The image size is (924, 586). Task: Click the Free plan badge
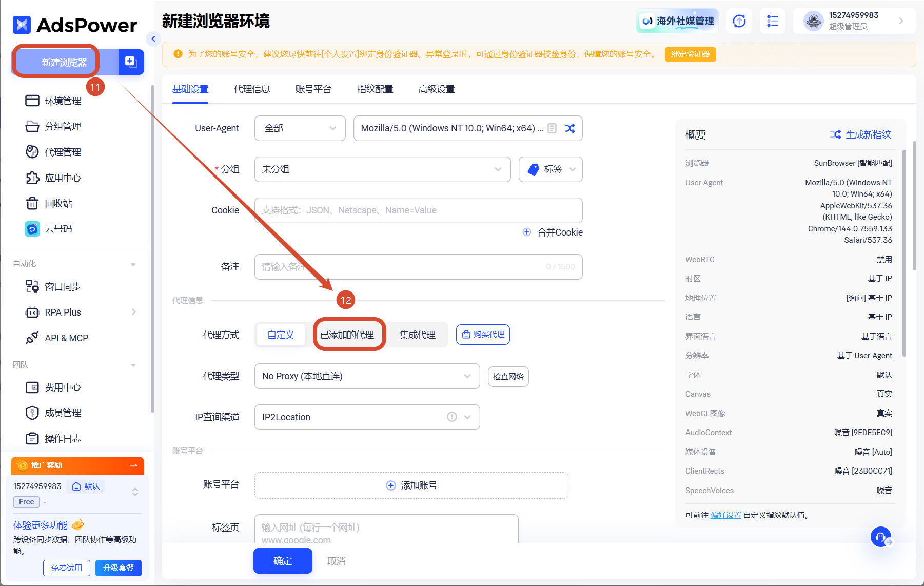[x=26, y=502]
